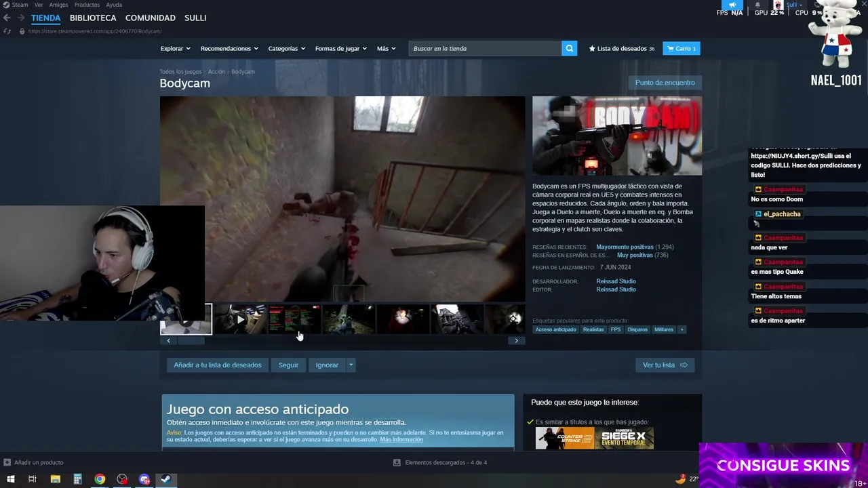Open Todos los juegos breadcrumb link
Screen dimensions: 868x488
(180, 72)
